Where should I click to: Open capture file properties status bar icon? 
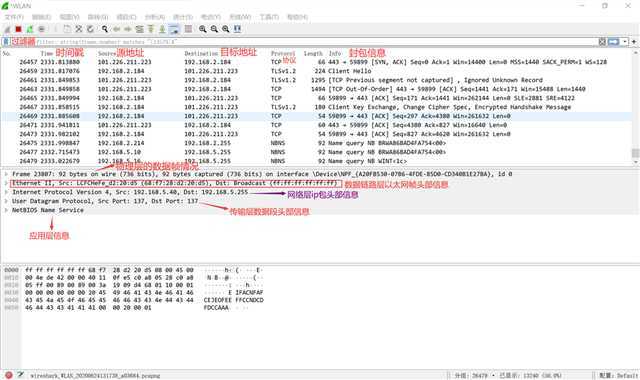(20, 375)
